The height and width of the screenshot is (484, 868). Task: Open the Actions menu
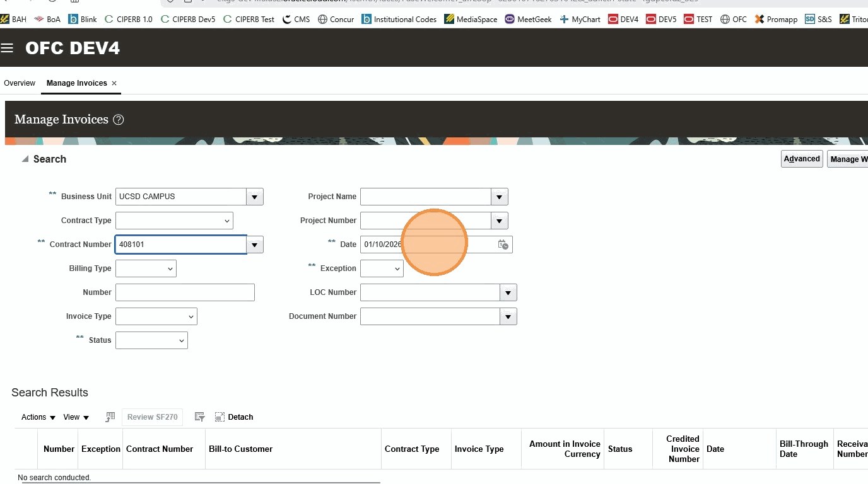38,417
